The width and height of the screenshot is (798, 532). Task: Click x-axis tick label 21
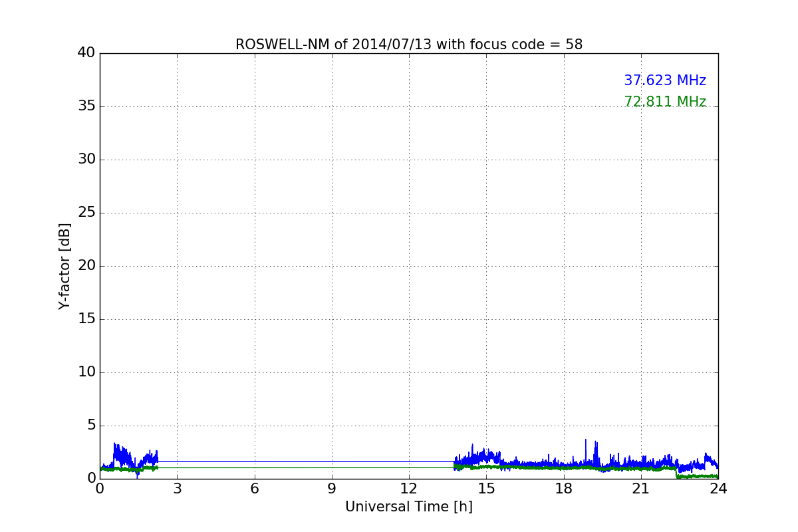641,488
